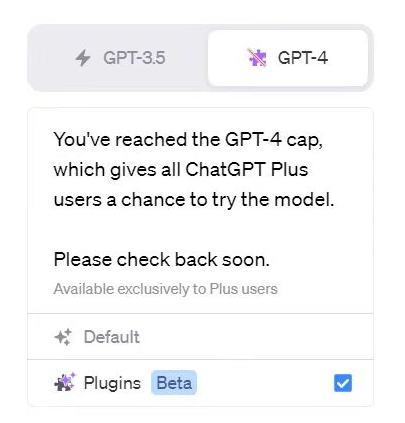
Task: Click the 'Default' text label
Action: click(x=112, y=337)
